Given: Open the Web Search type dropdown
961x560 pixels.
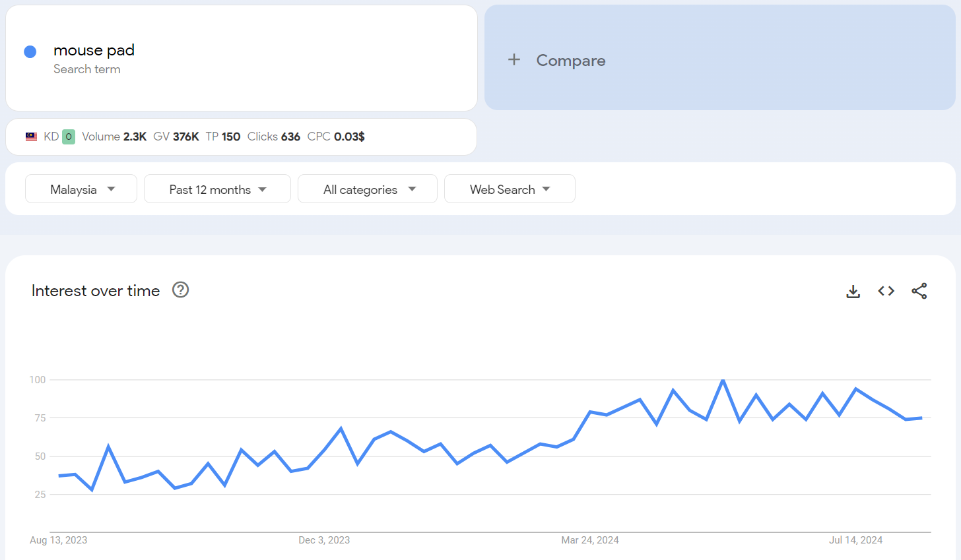Looking at the screenshot, I should 510,189.
